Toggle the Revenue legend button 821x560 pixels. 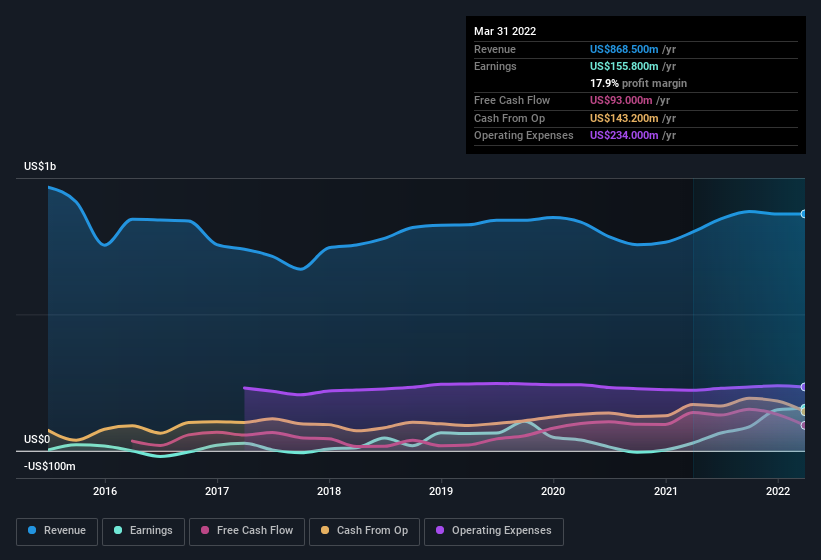point(57,531)
